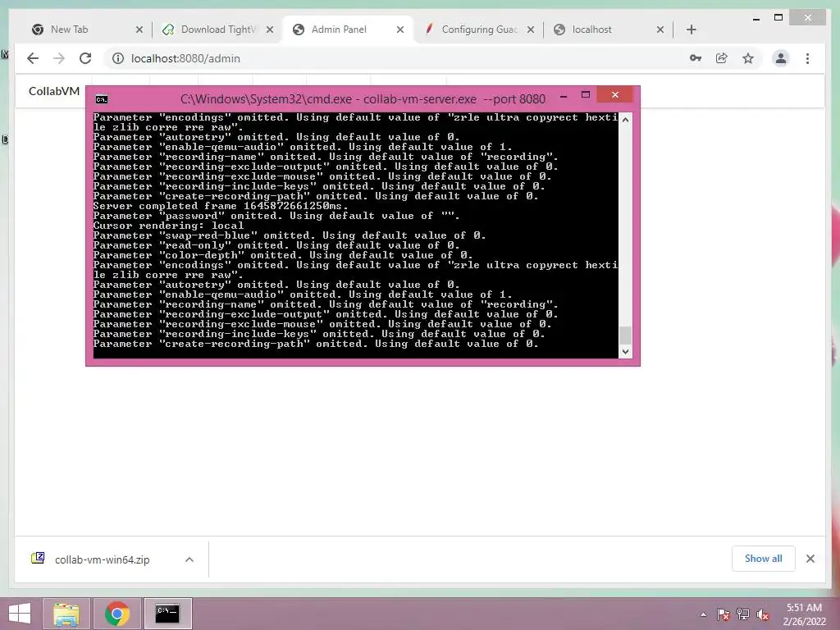Open the Windows Start button
The width and height of the screenshot is (840, 630).
tap(20, 614)
